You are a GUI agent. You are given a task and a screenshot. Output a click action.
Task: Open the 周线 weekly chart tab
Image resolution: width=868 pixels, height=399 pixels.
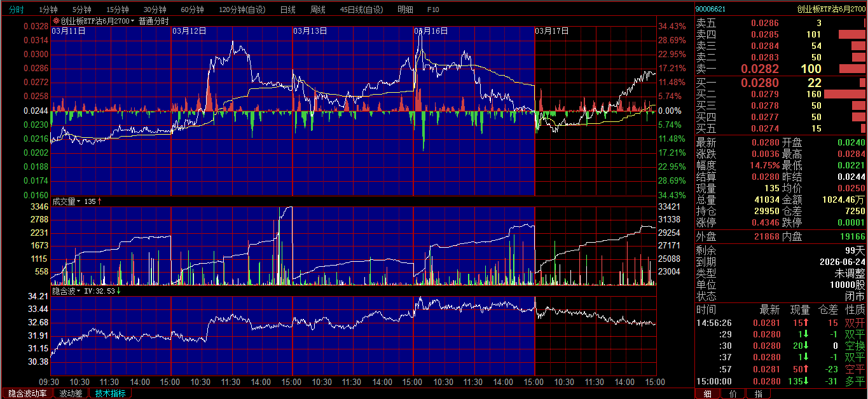click(317, 10)
